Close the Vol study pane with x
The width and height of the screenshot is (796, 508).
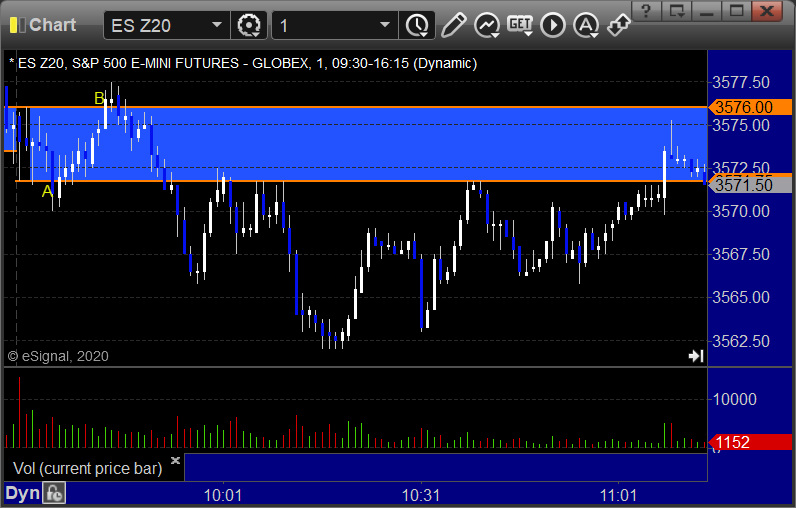(x=175, y=460)
